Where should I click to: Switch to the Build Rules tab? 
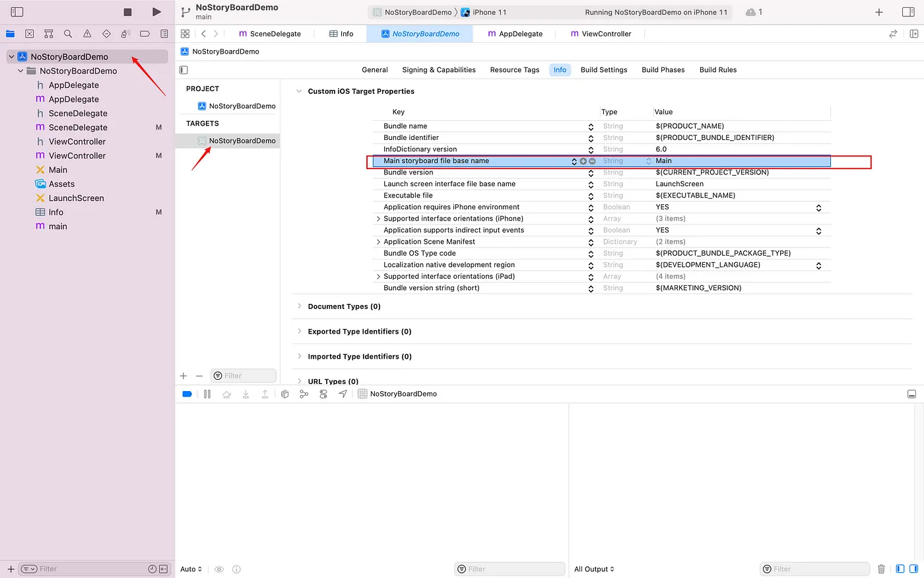pos(718,69)
